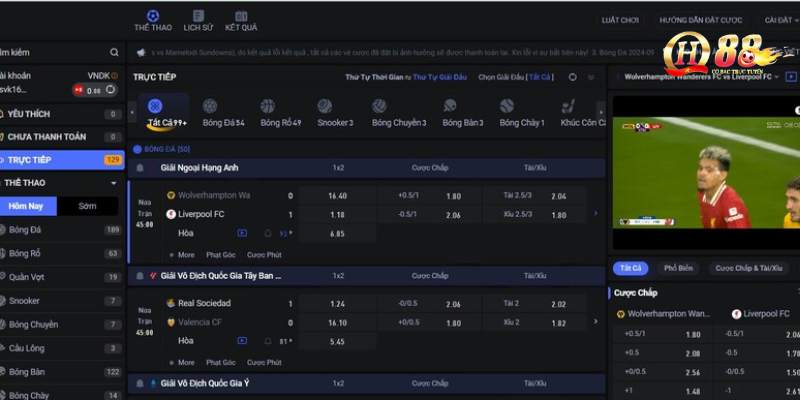
Task: Open Bóng Bàn 122 in sidebar list
Action: click(x=62, y=372)
